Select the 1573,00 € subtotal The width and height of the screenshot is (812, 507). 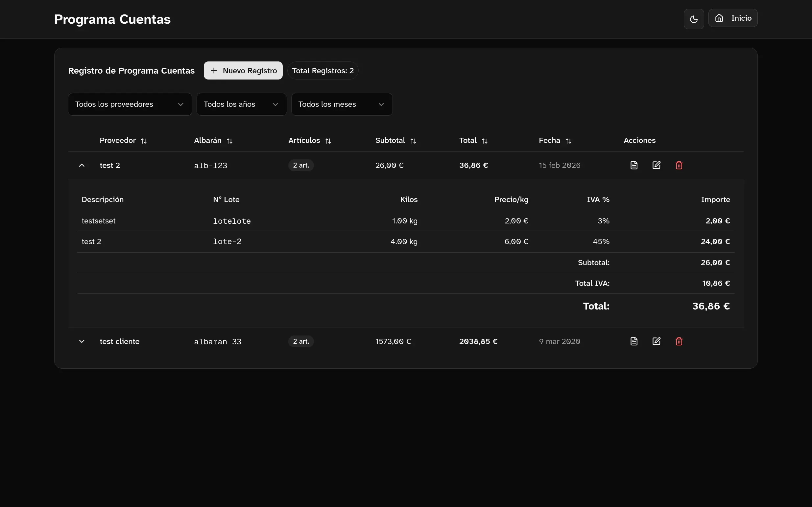(393, 341)
